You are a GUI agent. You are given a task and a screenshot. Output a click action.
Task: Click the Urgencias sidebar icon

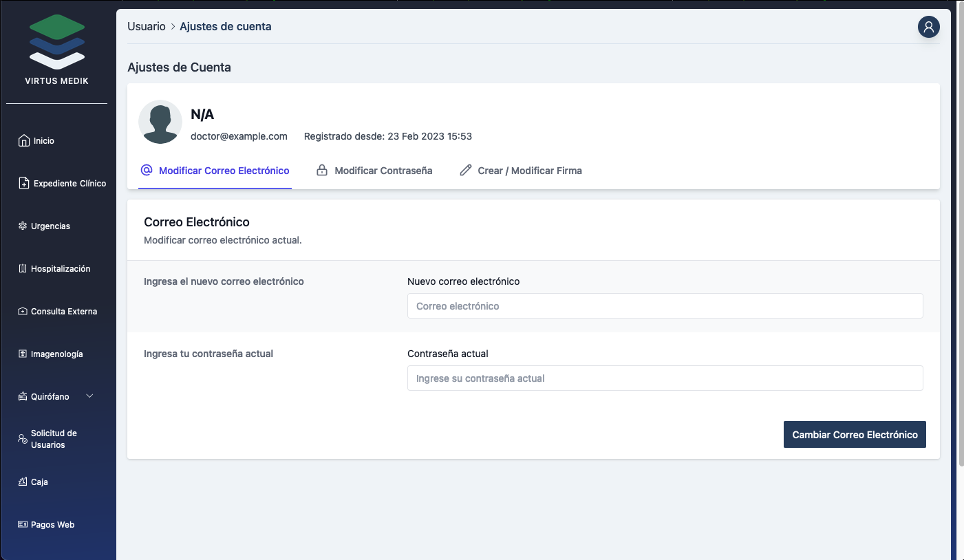pyautogui.click(x=23, y=226)
